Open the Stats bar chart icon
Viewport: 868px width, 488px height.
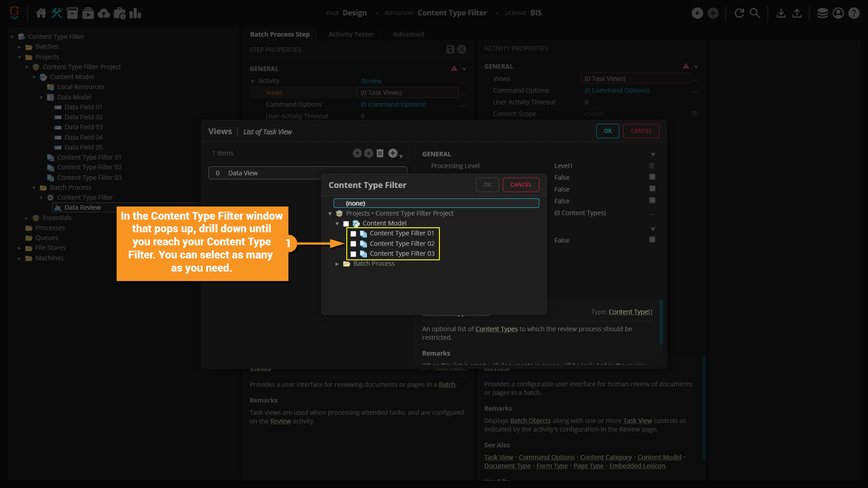pos(135,13)
